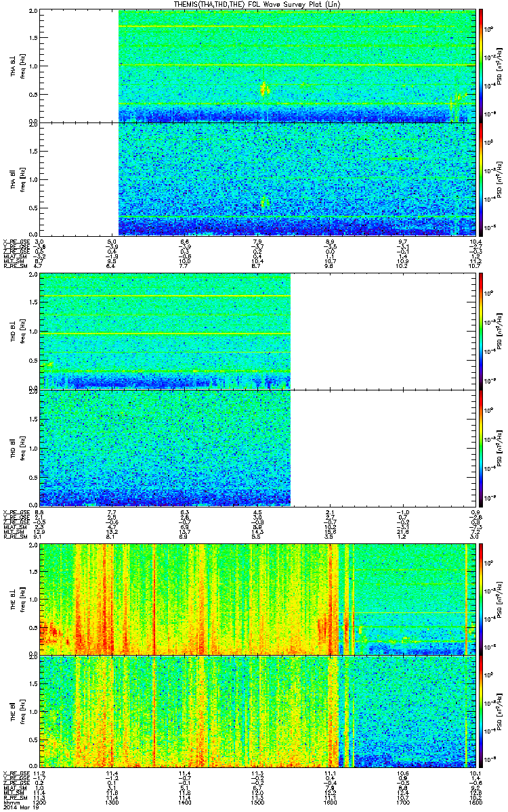Viewport: 508px width, 812px height.
Task: Click the THD B∥ panel color bar
Action: coord(482,447)
